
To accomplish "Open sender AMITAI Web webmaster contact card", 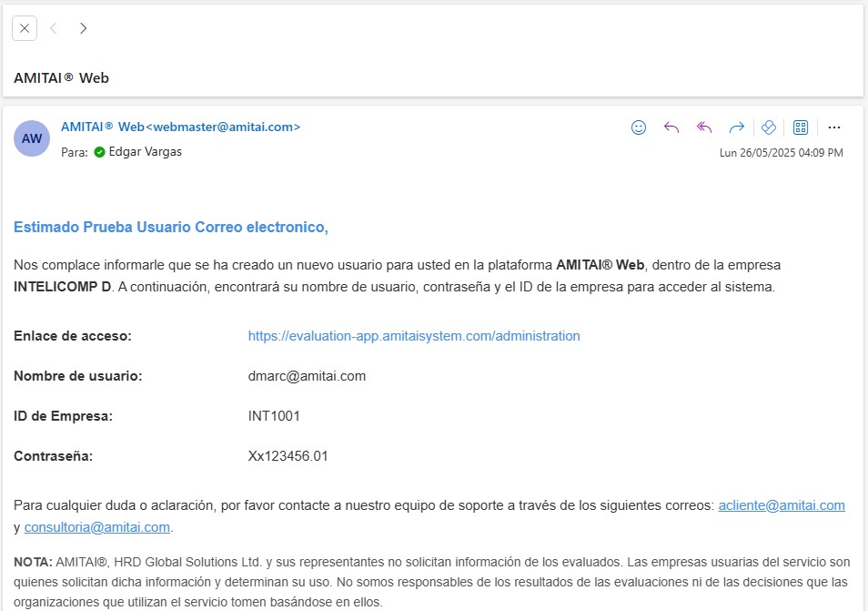I will (x=180, y=127).
